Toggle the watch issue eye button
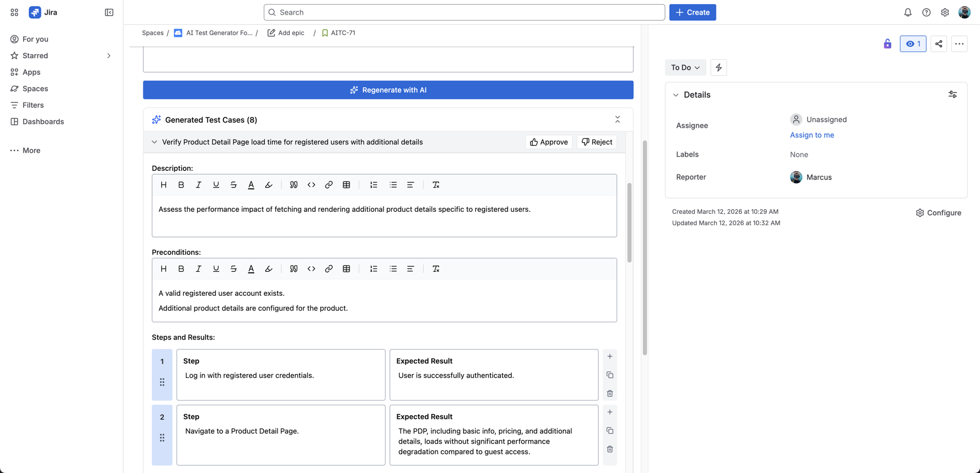The image size is (980, 473). (913, 44)
